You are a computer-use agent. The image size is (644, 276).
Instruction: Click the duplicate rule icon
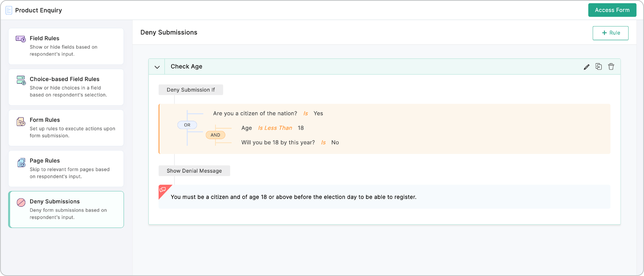599,67
